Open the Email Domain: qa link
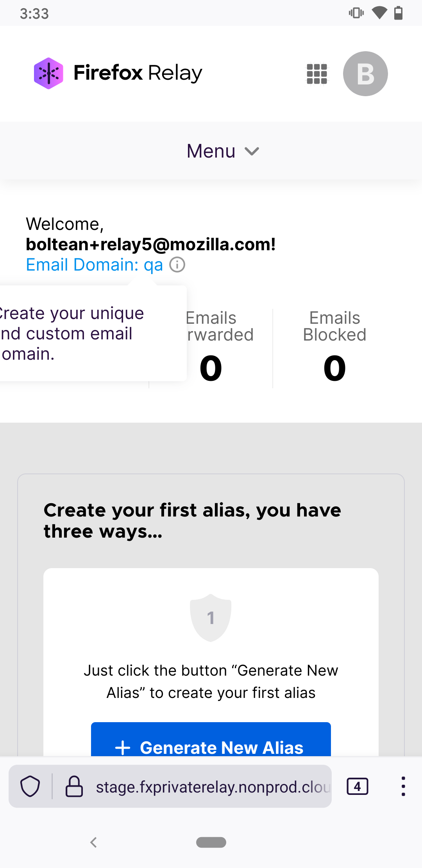The image size is (422, 868). 94,264
